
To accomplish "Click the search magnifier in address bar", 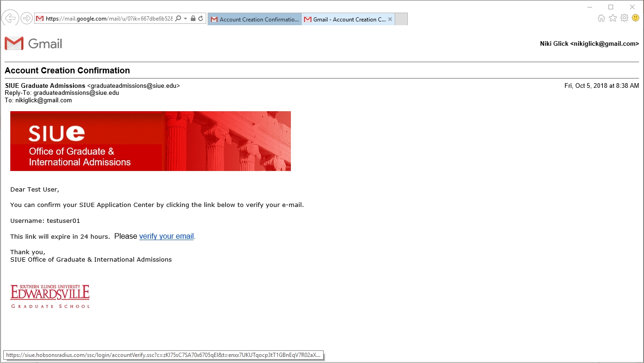I will coord(178,19).
